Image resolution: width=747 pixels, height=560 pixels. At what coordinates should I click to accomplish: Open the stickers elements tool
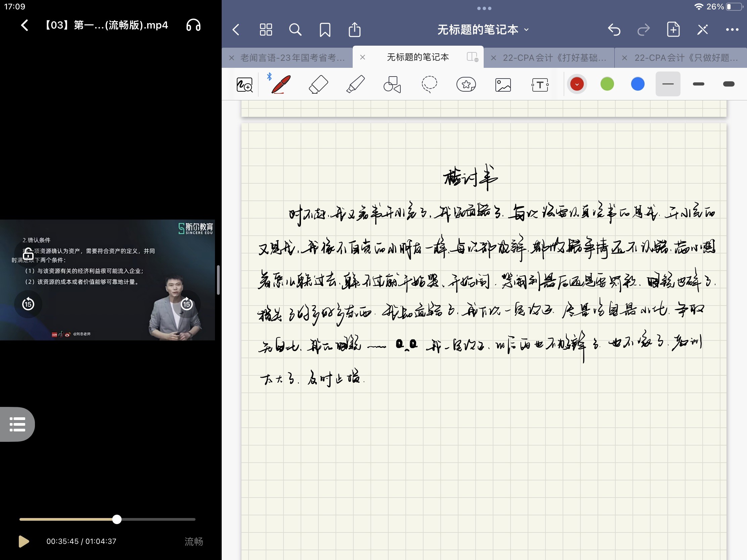466,84
